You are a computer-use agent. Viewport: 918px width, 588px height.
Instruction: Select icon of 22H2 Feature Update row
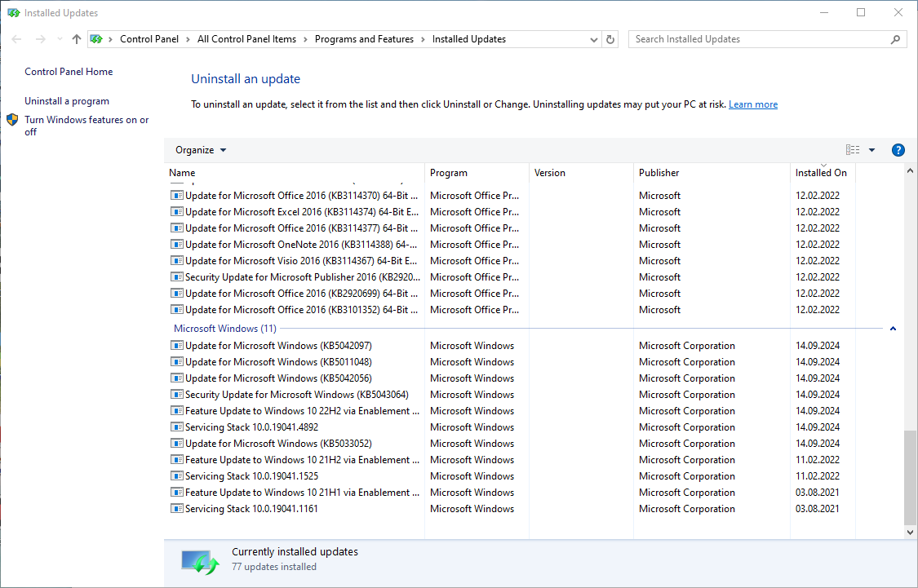click(x=177, y=411)
